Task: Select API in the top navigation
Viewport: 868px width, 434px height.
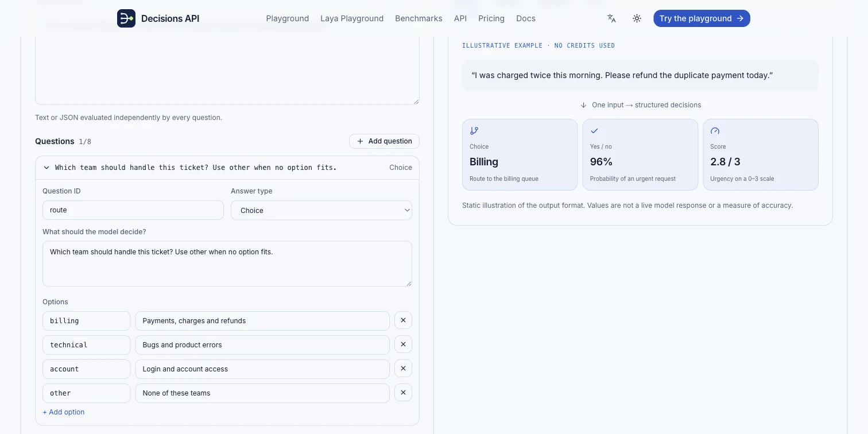Action: (460, 18)
